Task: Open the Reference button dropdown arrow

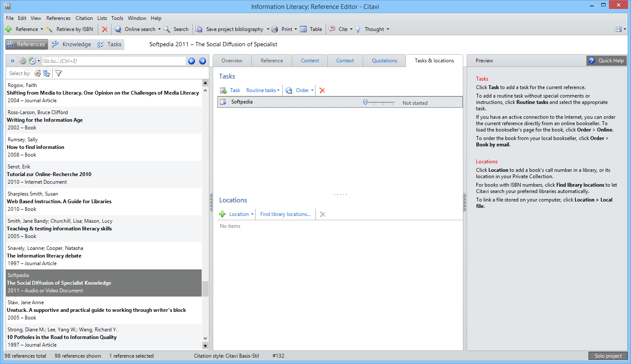Action: pyautogui.click(x=42, y=29)
